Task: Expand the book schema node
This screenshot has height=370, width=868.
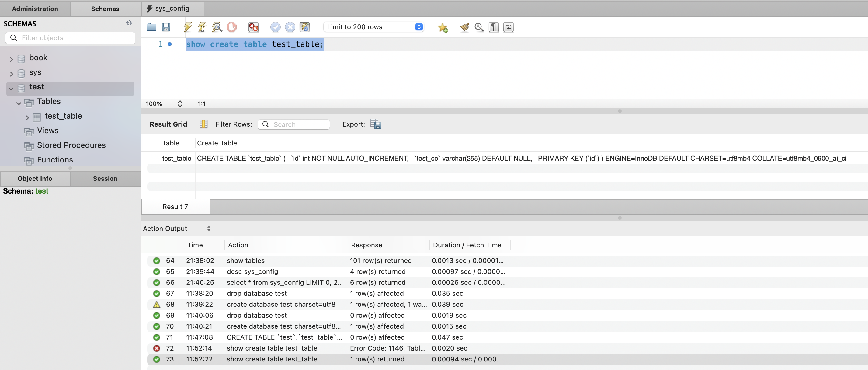Action: pos(12,59)
